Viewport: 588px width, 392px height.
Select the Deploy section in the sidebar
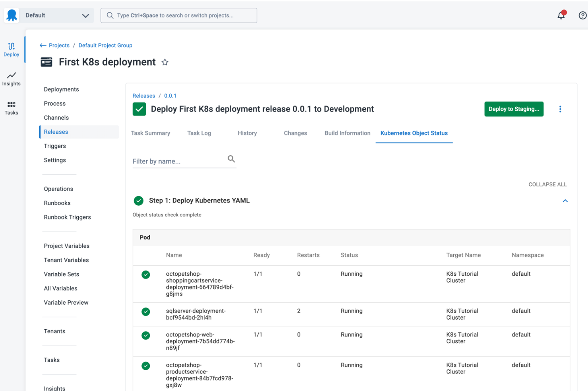tap(11, 48)
